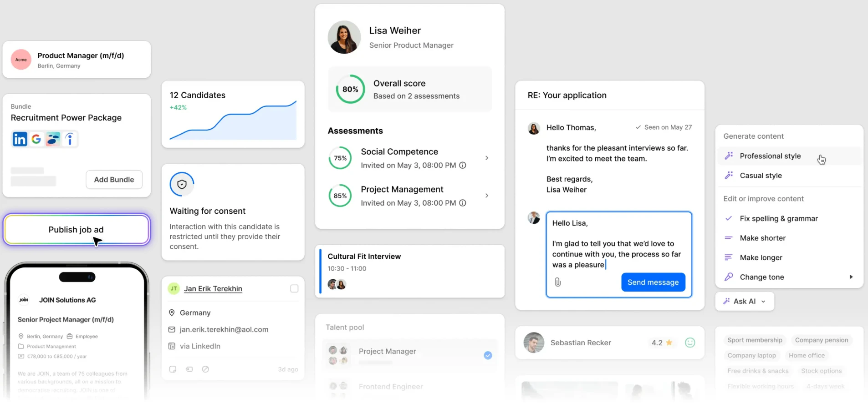The height and width of the screenshot is (403, 868).
Task: Click the Google icon in the bundle
Action: pyautogui.click(x=36, y=139)
